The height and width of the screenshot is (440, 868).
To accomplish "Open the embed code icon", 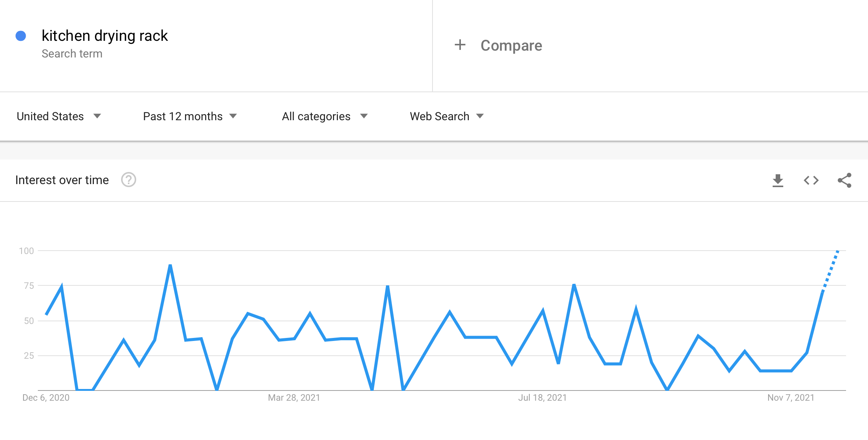I will point(811,180).
